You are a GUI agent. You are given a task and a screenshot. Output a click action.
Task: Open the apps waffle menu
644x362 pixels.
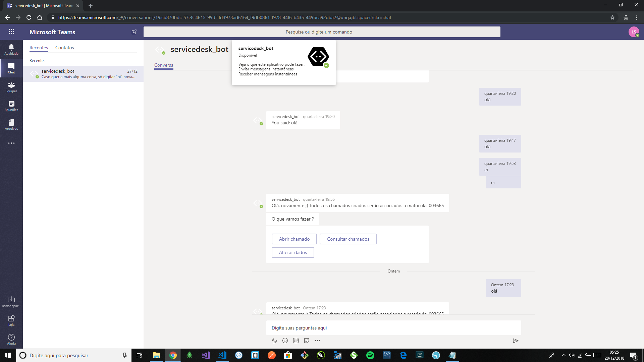(12, 32)
